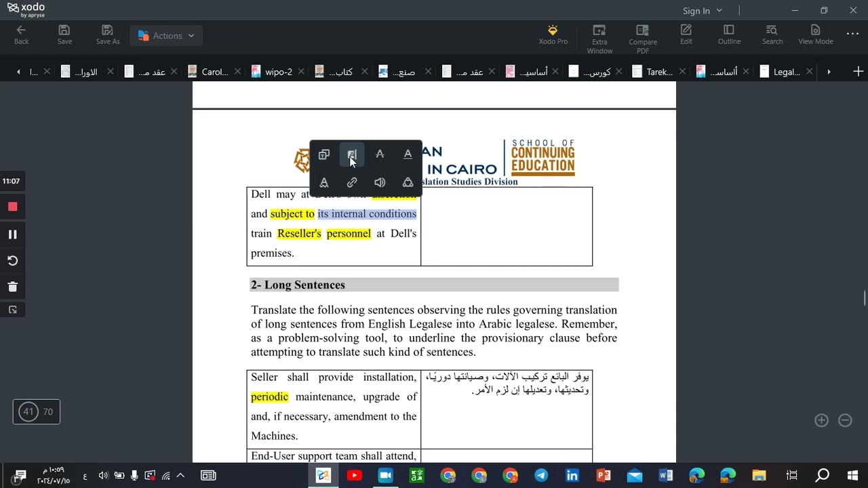The width and height of the screenshot is (868, 488).
Task: Open Save As for this document
Action: click(107, 35)
